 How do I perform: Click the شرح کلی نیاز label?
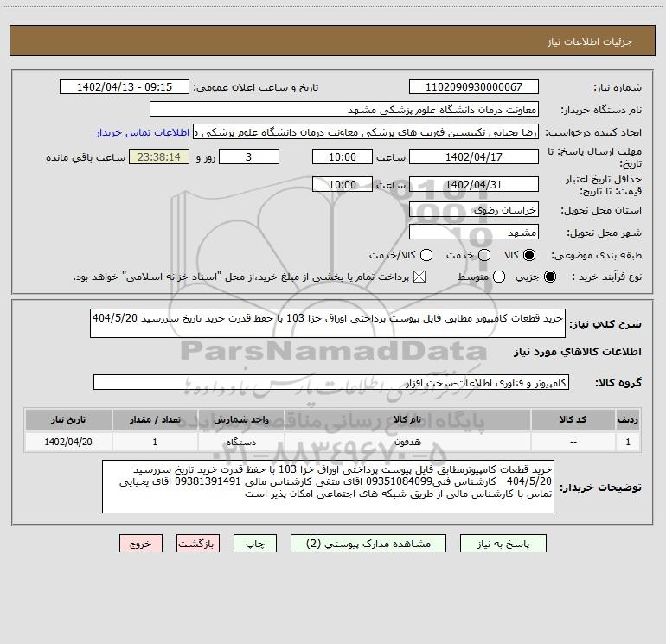coord(605,324)
